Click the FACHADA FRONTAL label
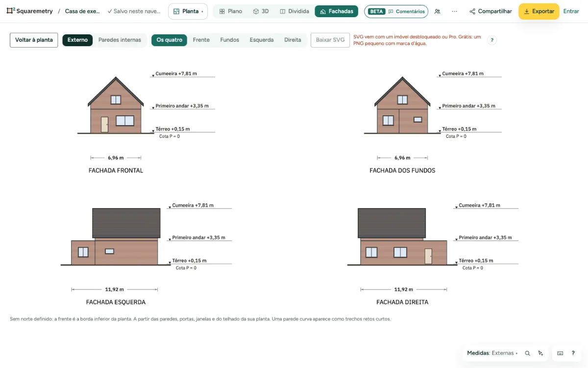 116,171
